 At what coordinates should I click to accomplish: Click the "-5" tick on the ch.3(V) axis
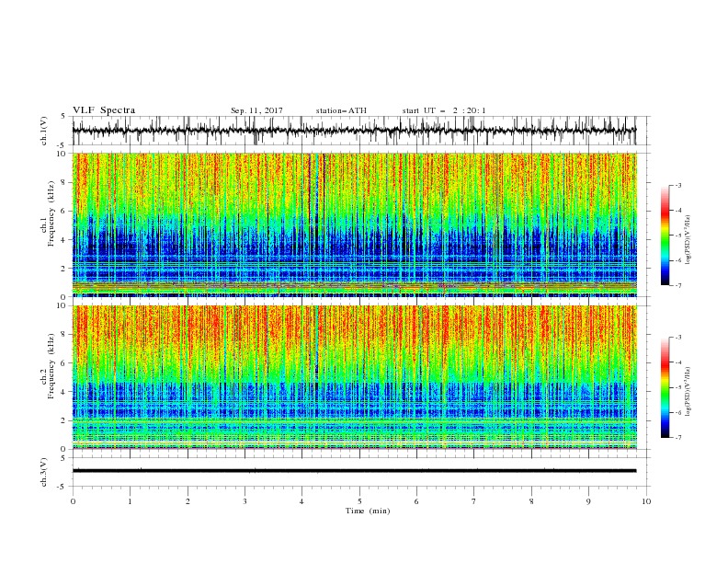(63, 487)
